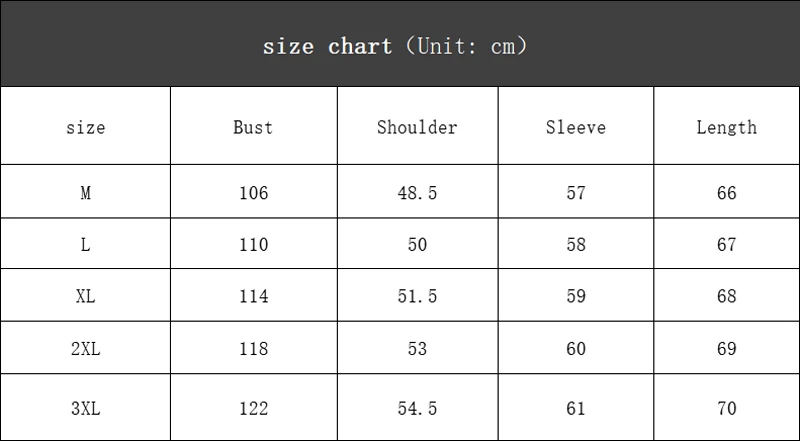Select bust value 114 cell

[x=254, y=295]
